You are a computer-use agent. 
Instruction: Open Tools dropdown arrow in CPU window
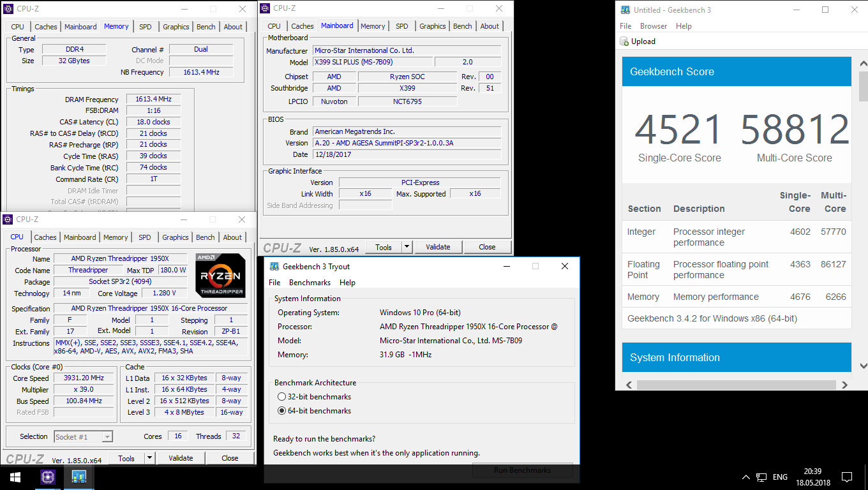[149, 458]
